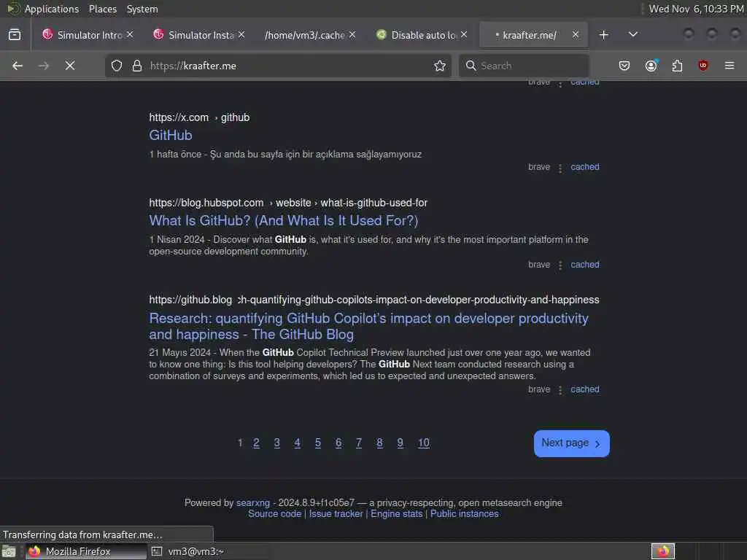Open cached link for hubspot result
The image size is (747, 560).
point(584,265)
